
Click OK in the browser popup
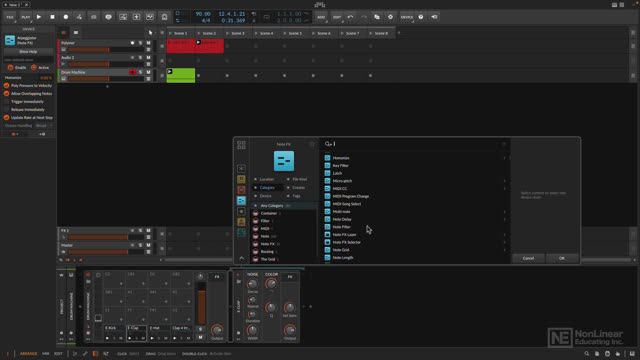(x=562, y=258)
